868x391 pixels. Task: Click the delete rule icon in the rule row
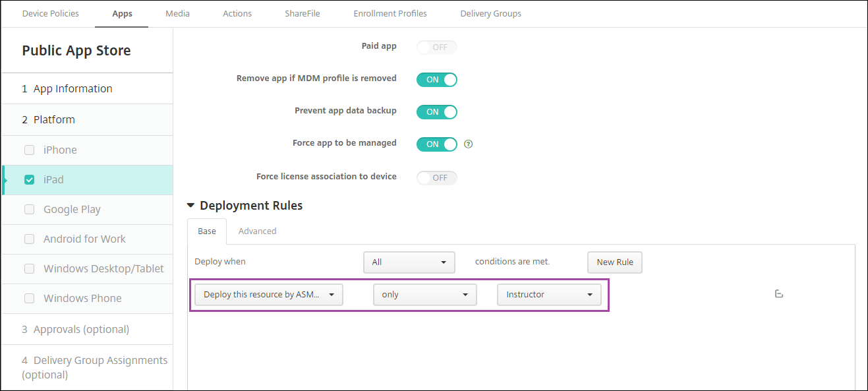(x=778, y=294)
